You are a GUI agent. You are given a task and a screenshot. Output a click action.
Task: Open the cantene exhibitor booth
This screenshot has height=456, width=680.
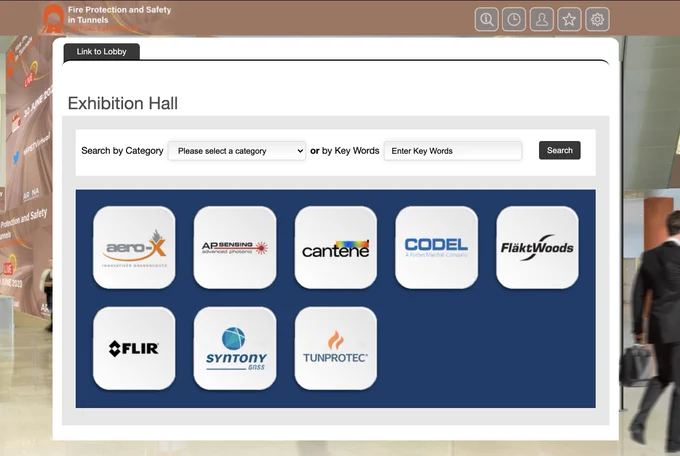tap(336, 247)
